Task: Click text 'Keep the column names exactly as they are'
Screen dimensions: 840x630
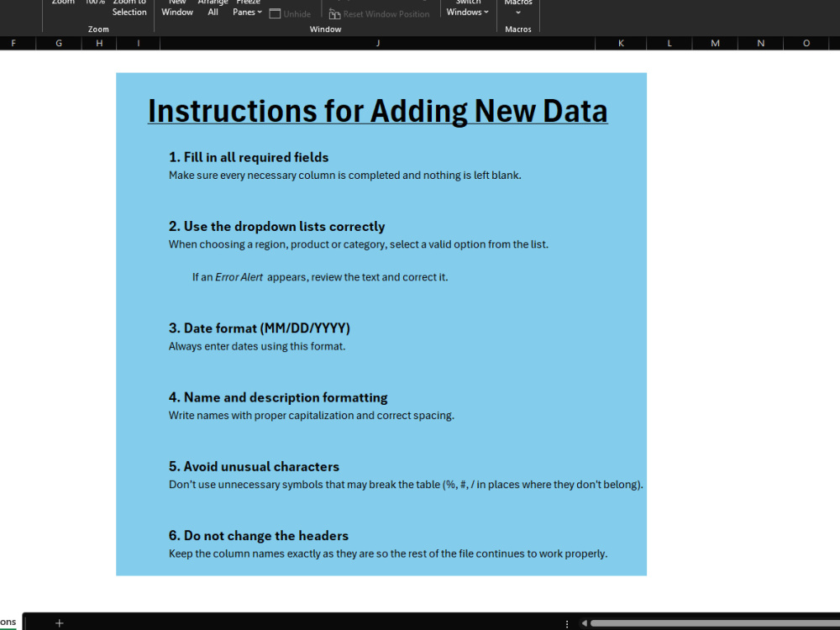Action: tap(271, 554)
